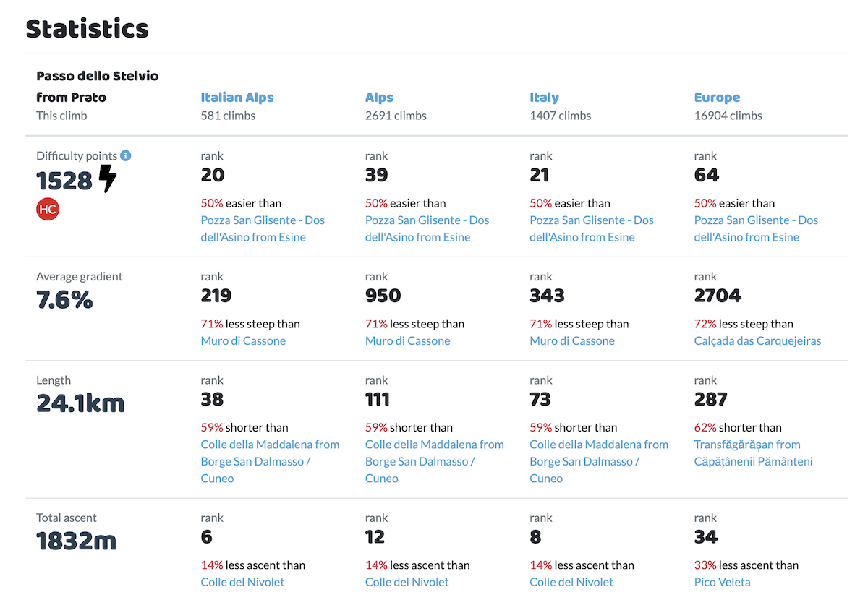868x613 pixels.
Task: Open the Europe region heading link
Action: click(x=718, y=98)
